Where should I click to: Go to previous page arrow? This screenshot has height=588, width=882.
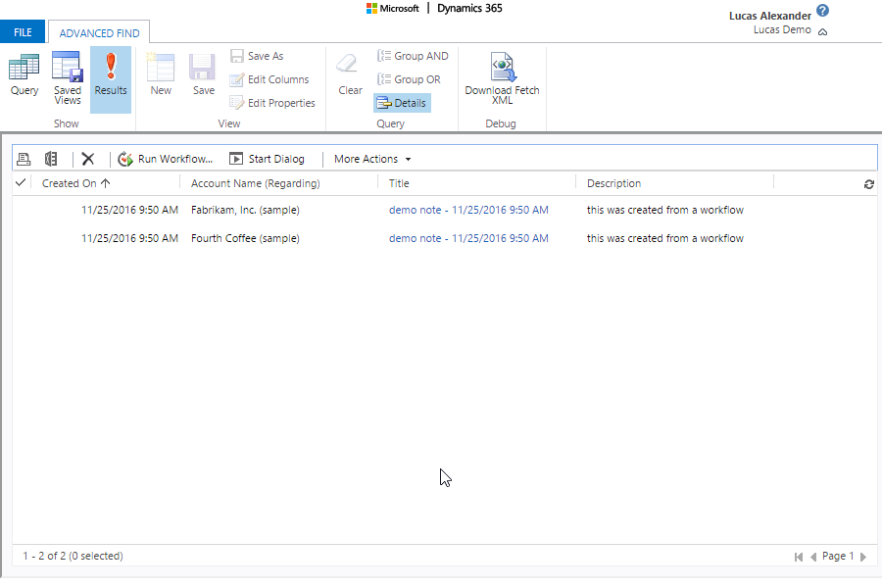pos(813,557)
